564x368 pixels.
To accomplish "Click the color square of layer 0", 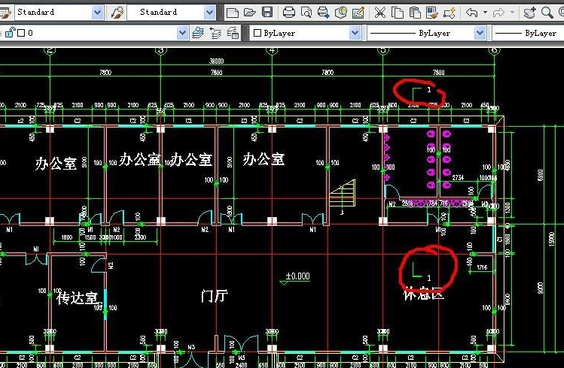I will [x=21, y=33].
